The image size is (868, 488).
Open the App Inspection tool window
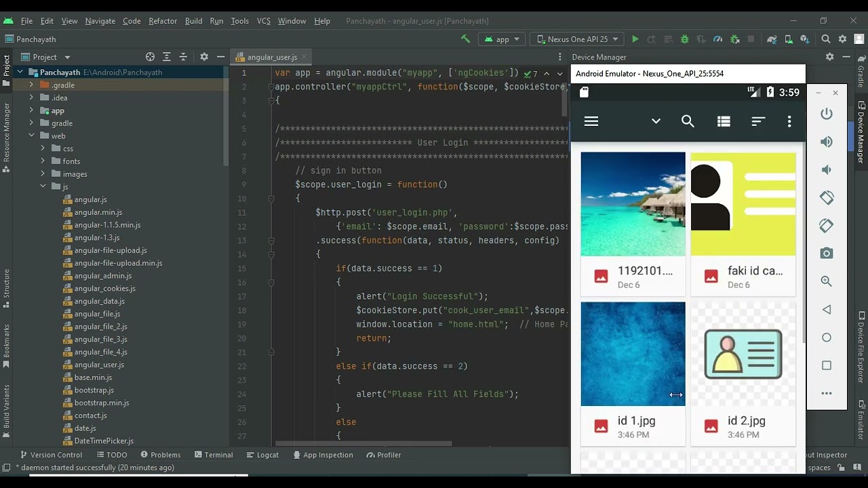323,455
